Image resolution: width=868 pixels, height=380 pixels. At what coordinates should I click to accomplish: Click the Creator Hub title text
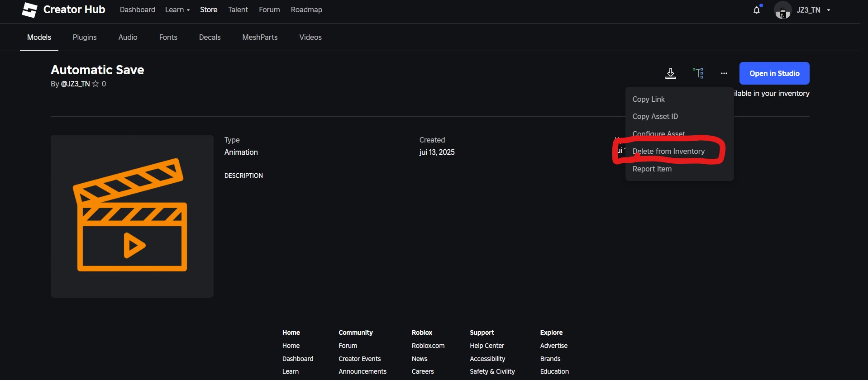(74, 9)
